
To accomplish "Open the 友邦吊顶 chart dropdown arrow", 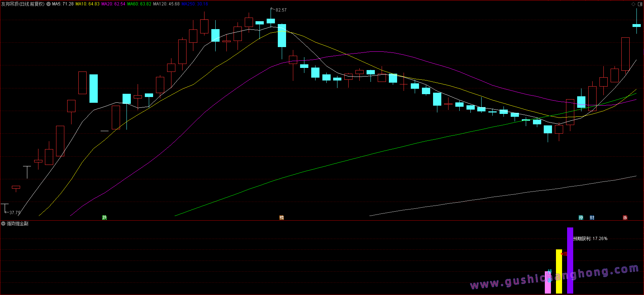I will click(49, 4).
